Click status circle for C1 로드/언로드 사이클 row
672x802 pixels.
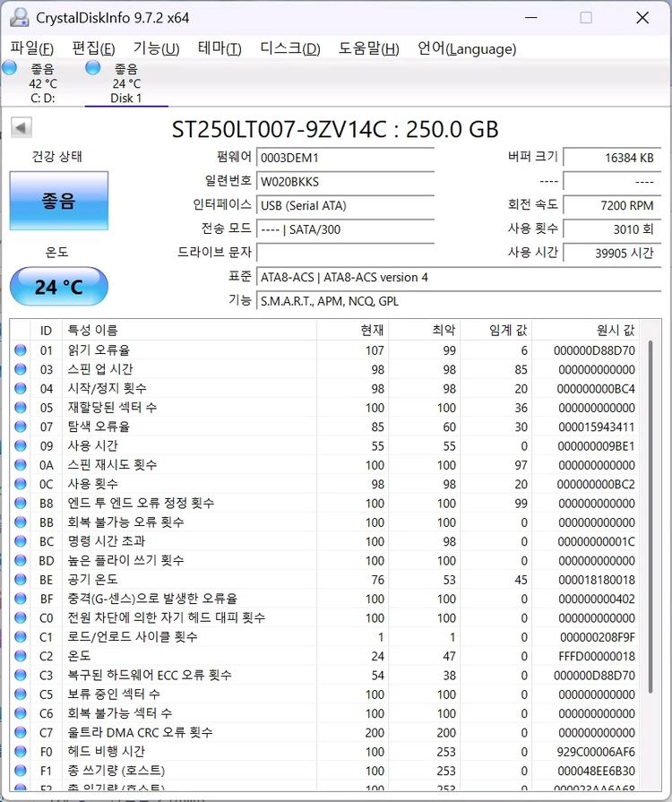(20, 636)
